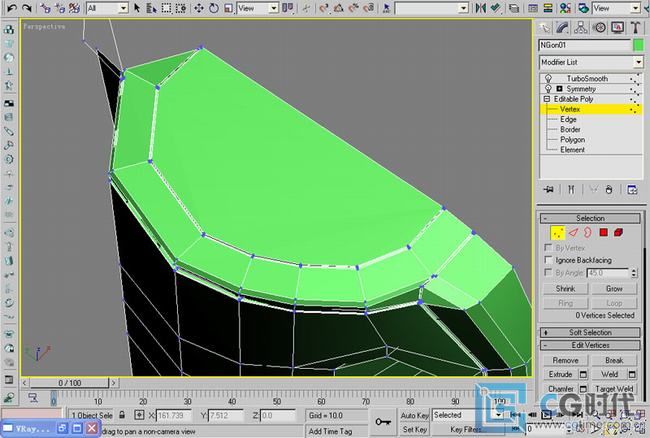
Task: Open the Modify panel tab
Action: pyautogui.click(x=562, y=28)
